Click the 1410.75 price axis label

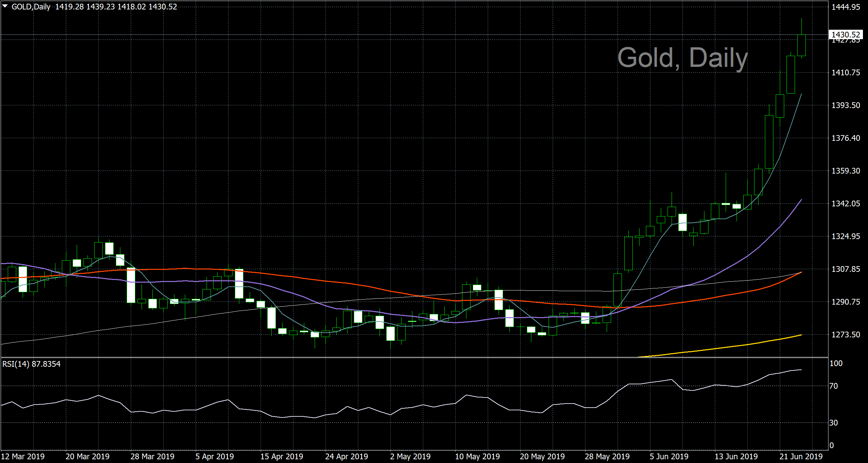(x=846, y=73)
